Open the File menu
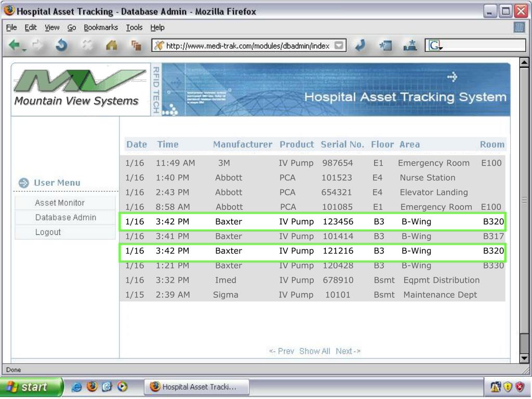532x399 pixels. tap(11, 28)
